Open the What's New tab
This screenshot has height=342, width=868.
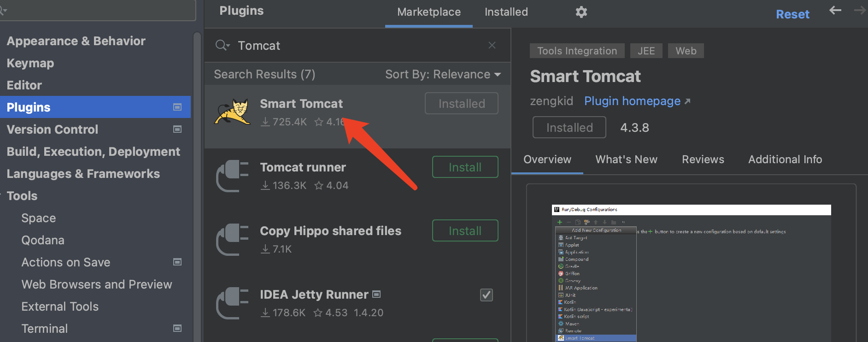point(626,159)
